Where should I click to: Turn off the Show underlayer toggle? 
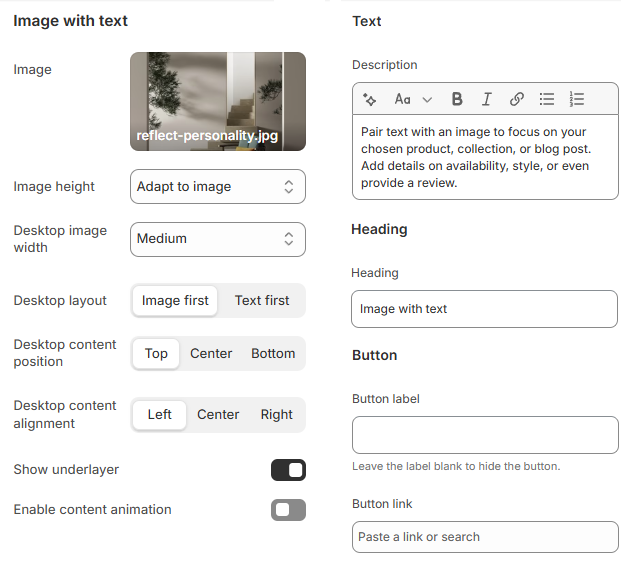[x=288, y=470]
